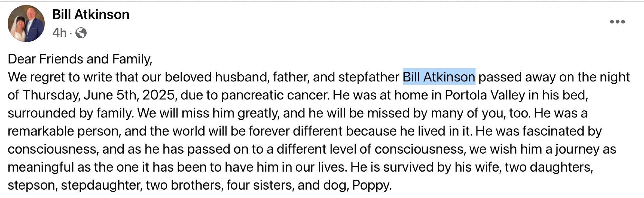Click the phrase "surrounded by family"

[70, 113]
